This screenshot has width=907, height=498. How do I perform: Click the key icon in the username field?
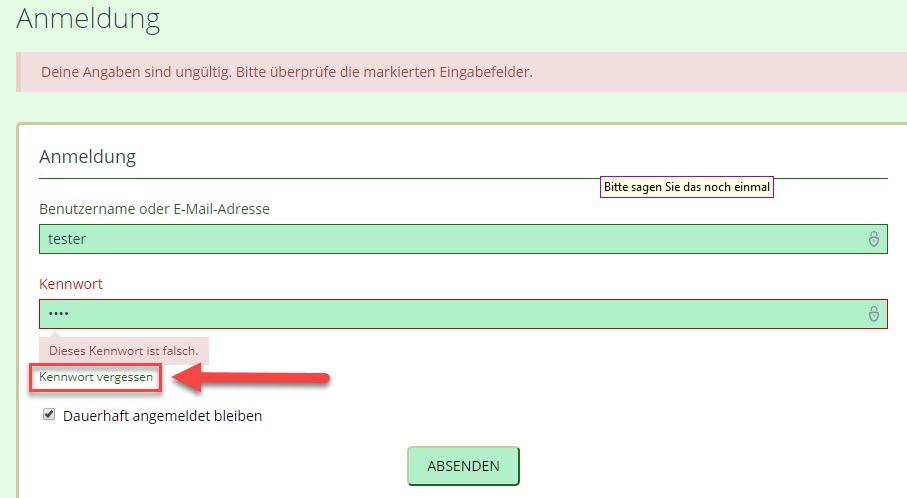pos(873,239)
